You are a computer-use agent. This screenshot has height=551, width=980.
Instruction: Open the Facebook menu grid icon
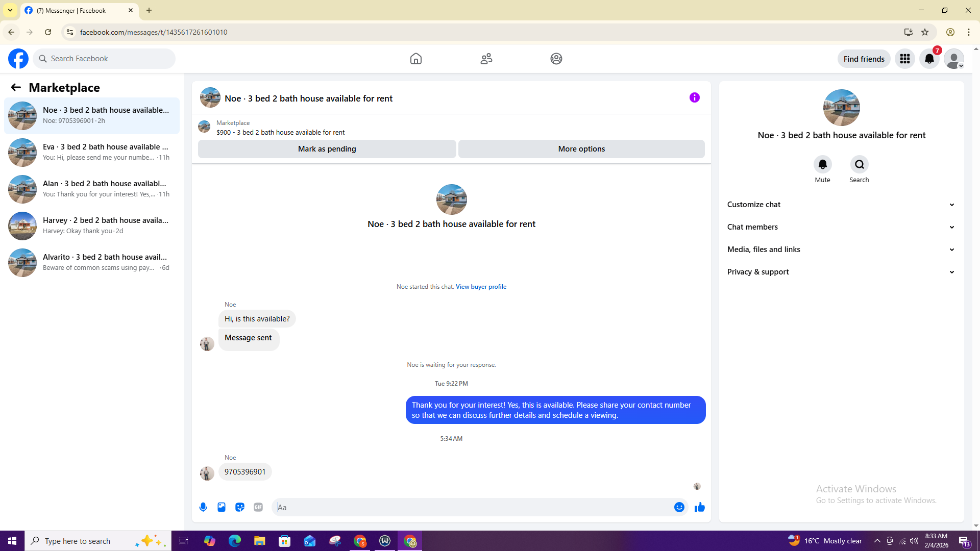[904, 59]
